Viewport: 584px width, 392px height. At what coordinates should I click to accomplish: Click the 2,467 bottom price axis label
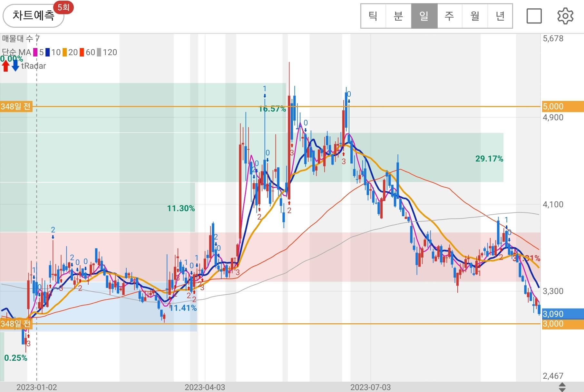[x=553, y=376]
